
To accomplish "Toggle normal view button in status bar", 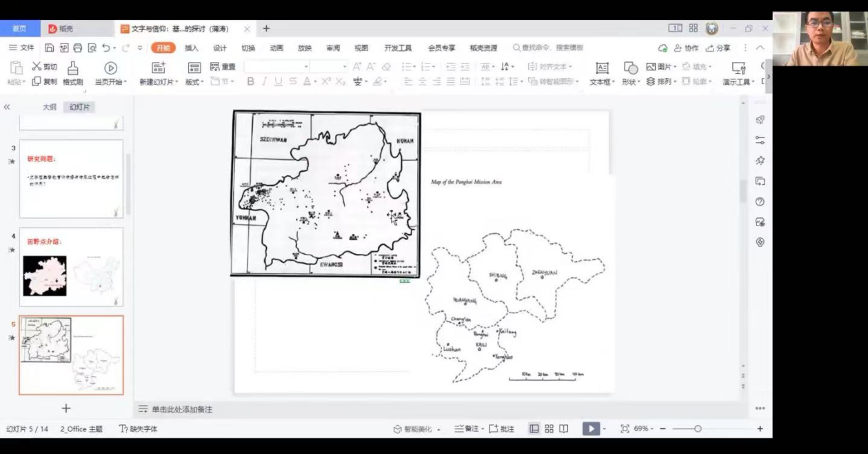I will [534, 428].
